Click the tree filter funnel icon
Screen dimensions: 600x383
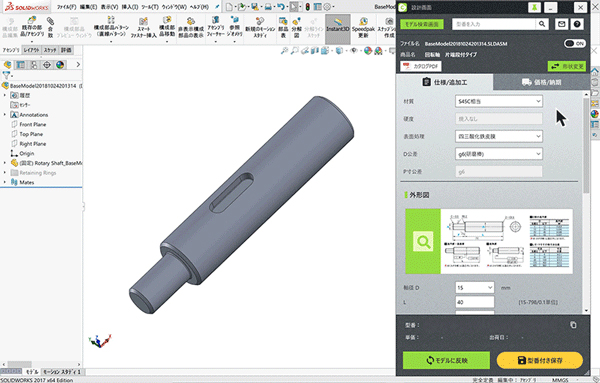[x=6, y=75]
